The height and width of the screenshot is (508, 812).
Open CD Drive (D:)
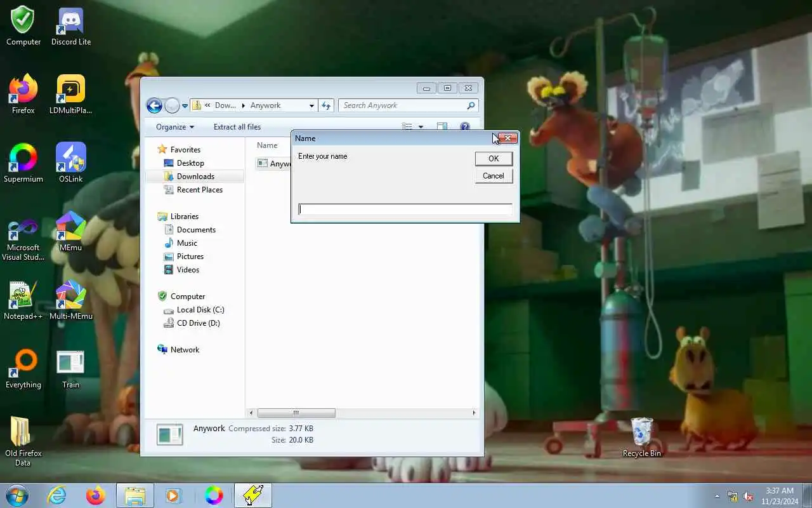198,323
